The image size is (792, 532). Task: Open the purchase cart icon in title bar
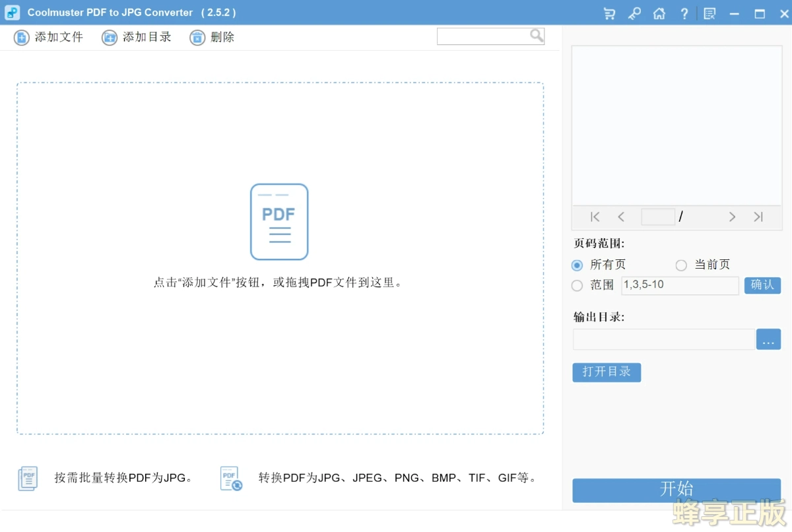click(x=609, y=13)
